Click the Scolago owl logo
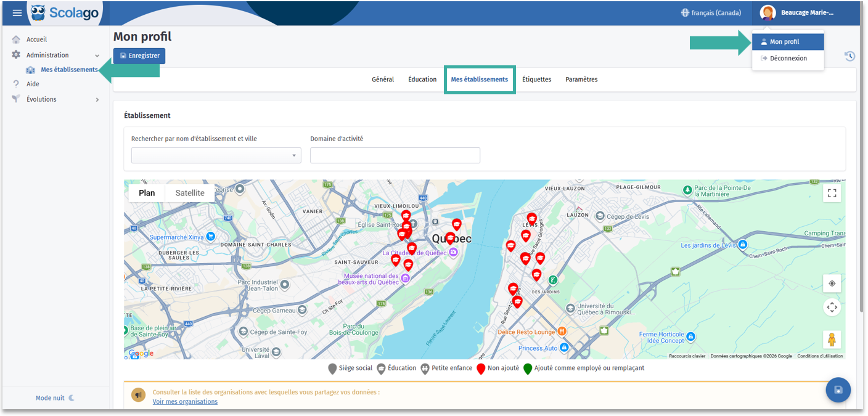The height and width of the screenshot is (416, 868). [38, 13]
